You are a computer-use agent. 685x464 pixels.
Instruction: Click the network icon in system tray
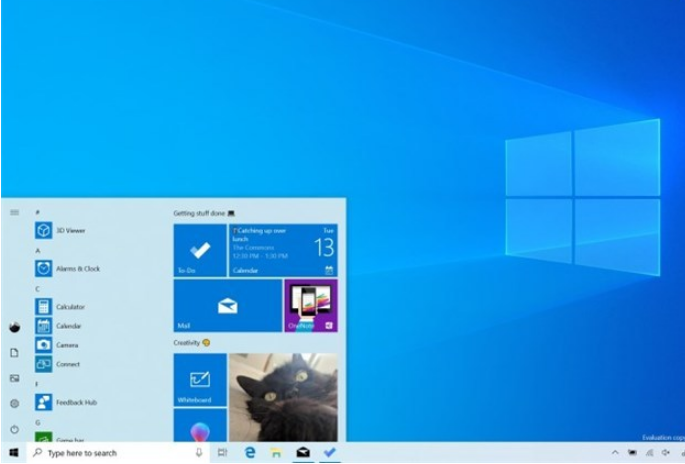point(650,453)
